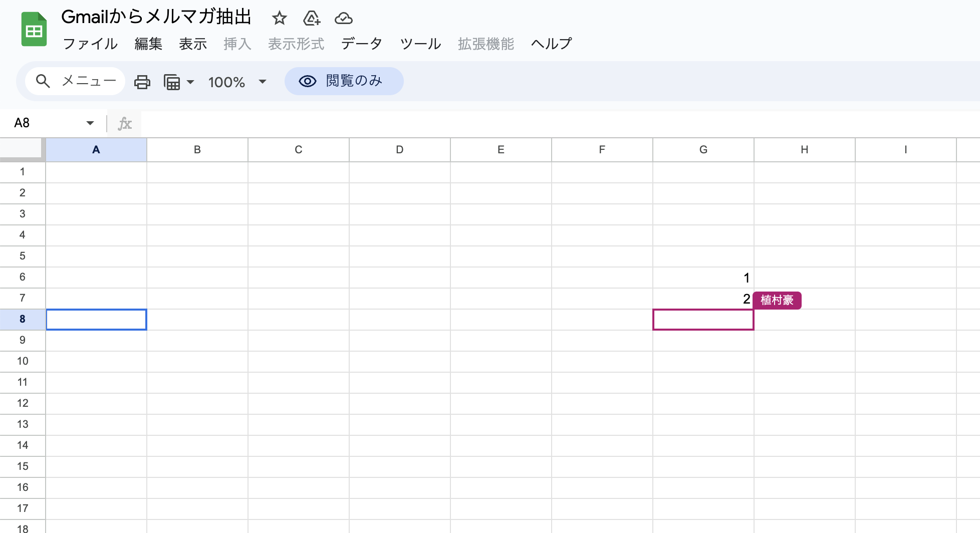Click the search magnifier in メニュー box
The width and height of the screenshot is (980, 533).
[43, 81]
